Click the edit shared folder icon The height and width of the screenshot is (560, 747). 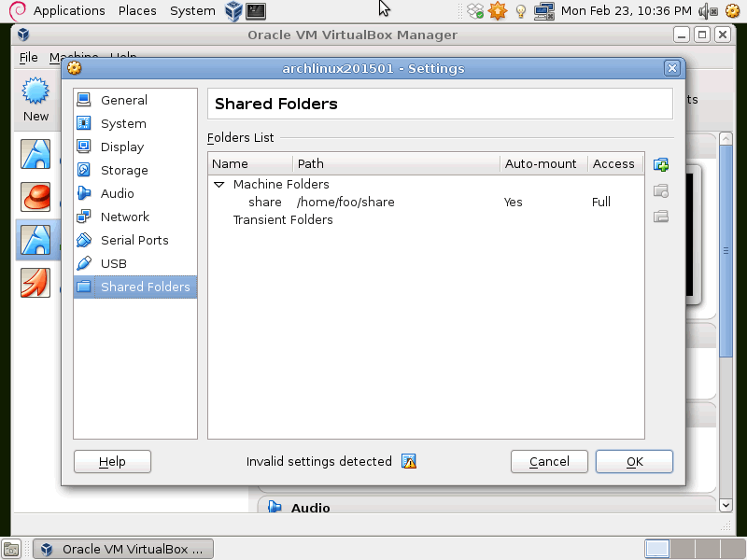coord(661,191)
